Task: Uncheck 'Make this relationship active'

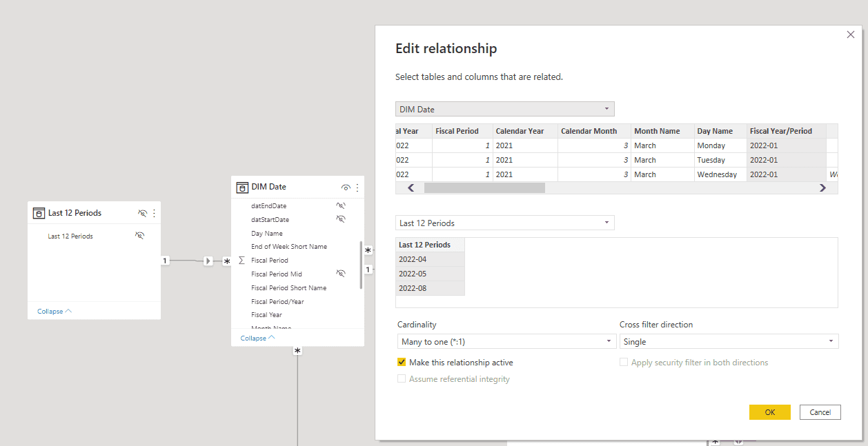Action: (x=401, y=362)
